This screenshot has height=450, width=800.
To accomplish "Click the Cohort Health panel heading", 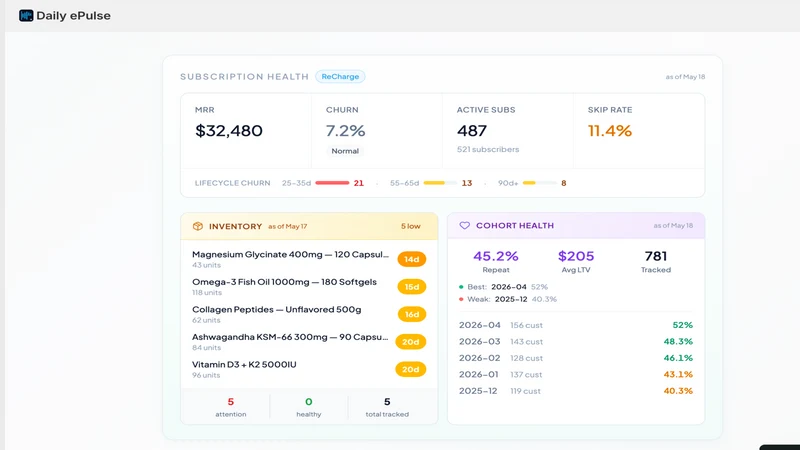I will (x=515, y=226).
